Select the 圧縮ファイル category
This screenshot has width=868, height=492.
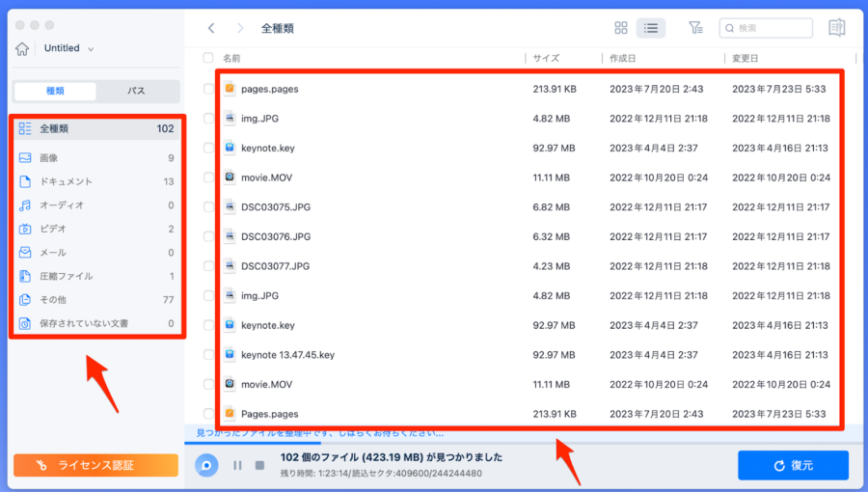click(x=96, y=276)
